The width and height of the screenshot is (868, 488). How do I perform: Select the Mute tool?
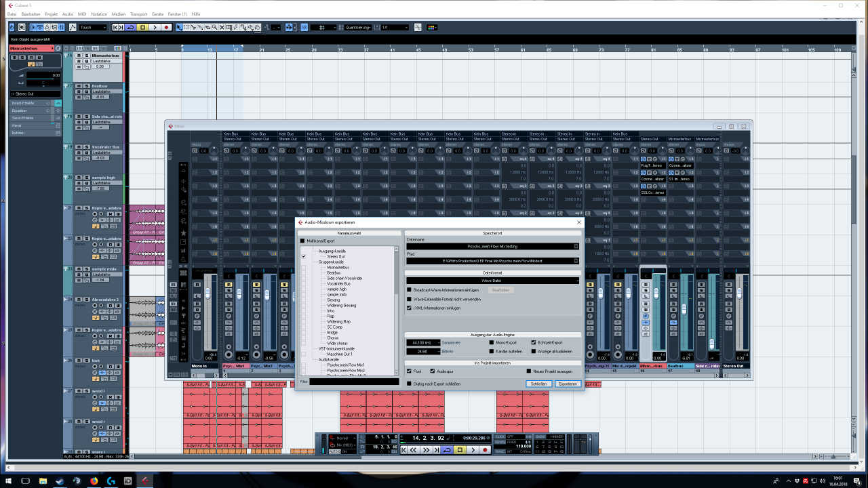(x=222, y=27)
